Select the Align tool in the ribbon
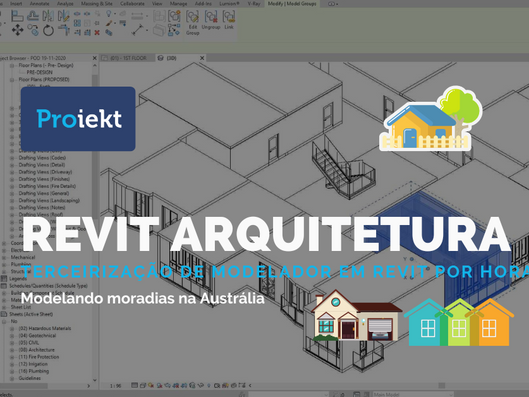Screen dimensions: 529x397 17,16
